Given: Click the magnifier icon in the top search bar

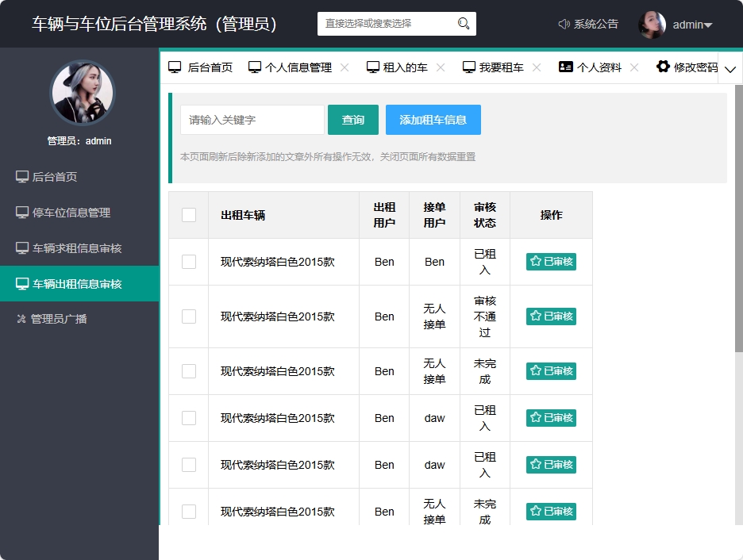Looking at the screenshot, I should (463, 24).
